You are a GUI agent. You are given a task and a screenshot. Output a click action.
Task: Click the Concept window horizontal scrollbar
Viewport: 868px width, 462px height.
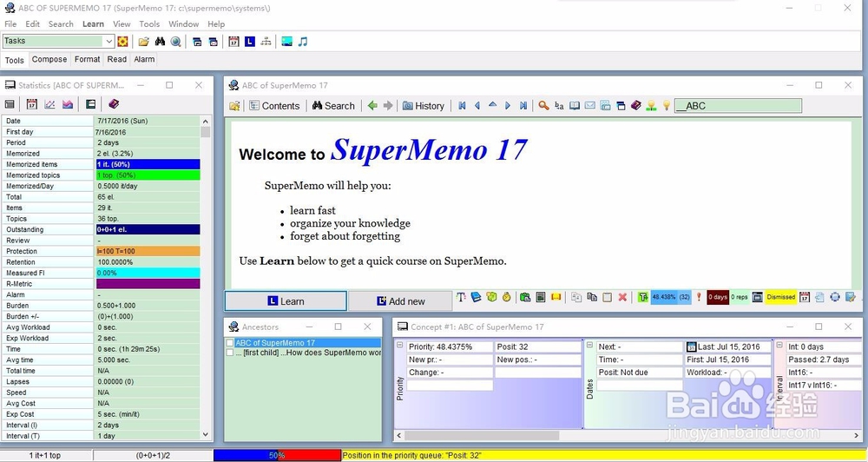tap(628, 436)
